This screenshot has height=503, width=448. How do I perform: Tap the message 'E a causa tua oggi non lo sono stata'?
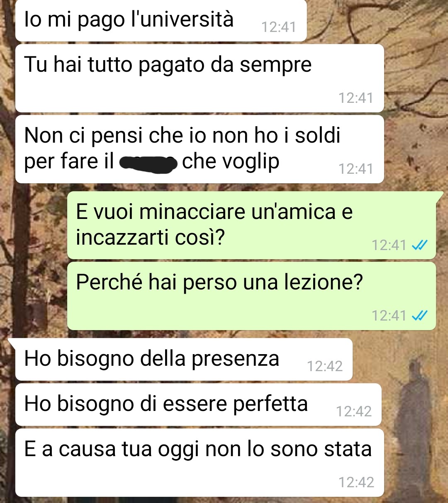pyautogui.click(x=200, y=462)
